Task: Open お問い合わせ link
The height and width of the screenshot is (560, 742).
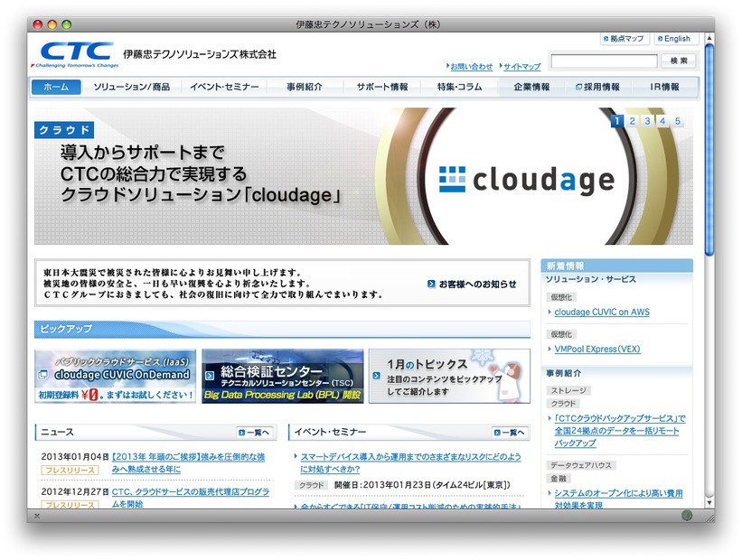Action: coord(472,67)
